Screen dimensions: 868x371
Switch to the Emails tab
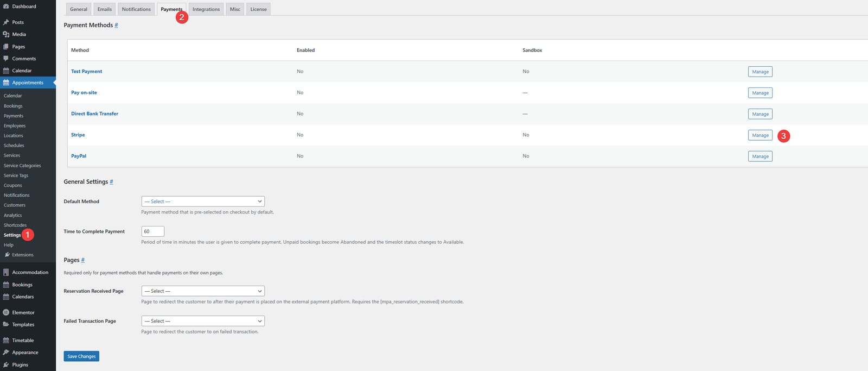click(x=105, y=9)
